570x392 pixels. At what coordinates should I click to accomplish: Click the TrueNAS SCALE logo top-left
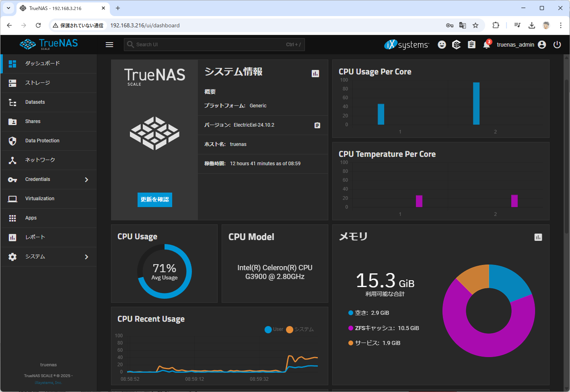[x=49, y=44]
